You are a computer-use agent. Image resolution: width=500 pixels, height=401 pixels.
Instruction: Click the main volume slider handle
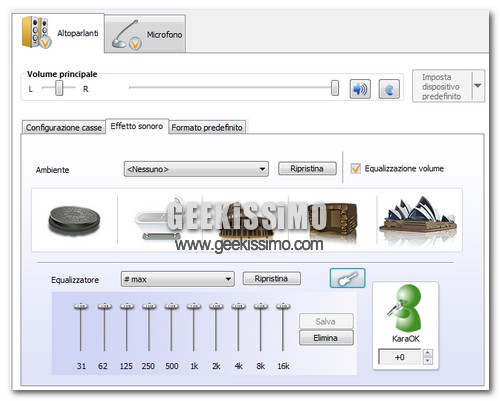click(335, 88)
